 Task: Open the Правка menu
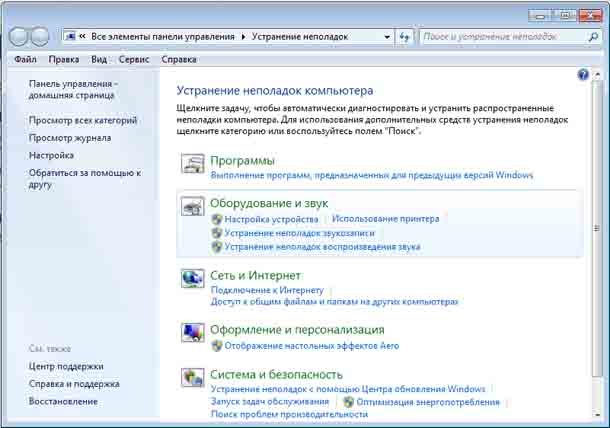pos(64,60)
